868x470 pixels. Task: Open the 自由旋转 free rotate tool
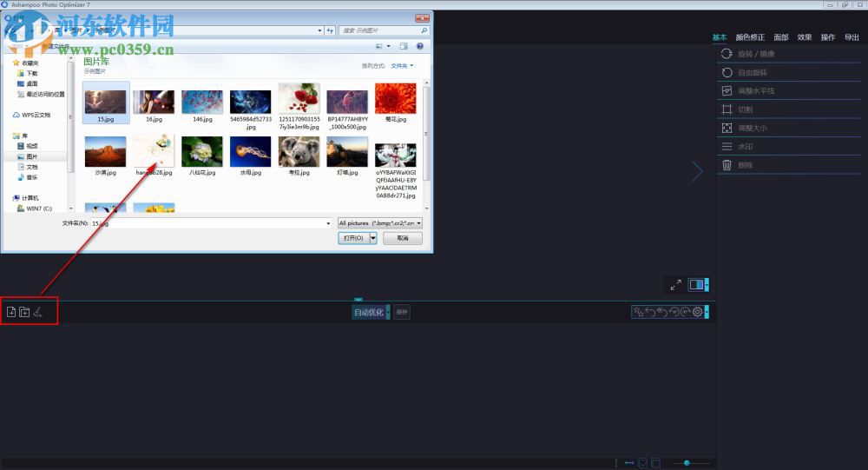click(x=788, y=73)
